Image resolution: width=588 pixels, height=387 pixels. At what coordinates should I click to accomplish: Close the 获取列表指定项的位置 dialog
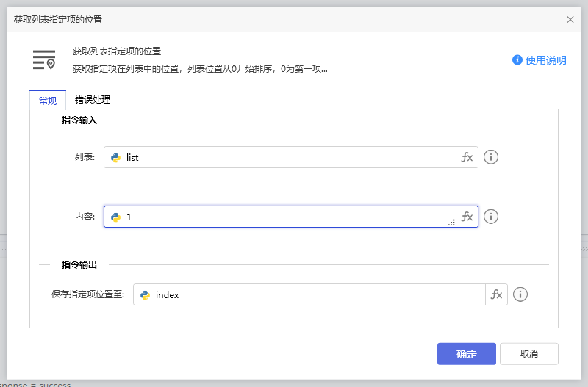point(570,19)
